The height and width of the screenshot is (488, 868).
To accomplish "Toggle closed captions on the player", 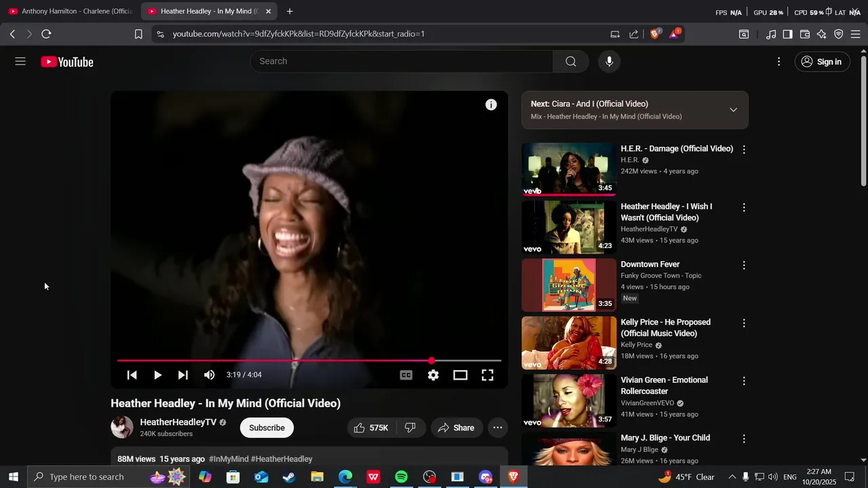I will tap(406, 375).
